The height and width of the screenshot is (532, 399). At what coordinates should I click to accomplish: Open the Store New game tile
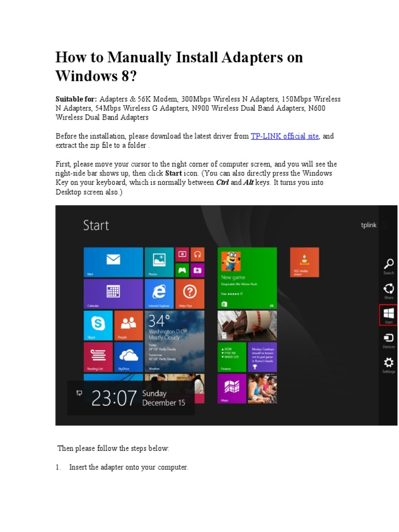click(x=247, y=278)
